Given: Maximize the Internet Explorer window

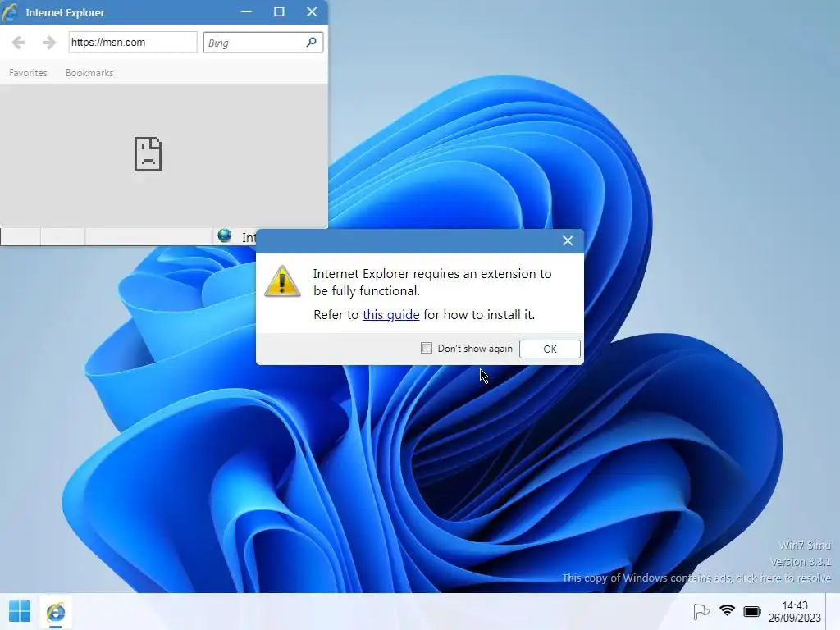Looking at the screenshot, I should (x=279, y=11).
